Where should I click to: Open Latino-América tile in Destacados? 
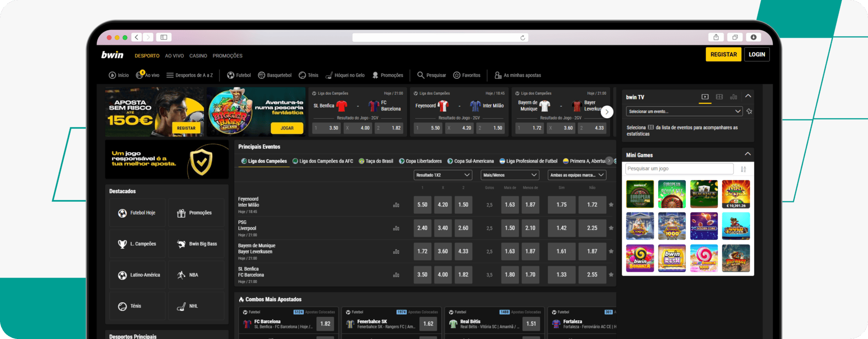click(137, 275)
